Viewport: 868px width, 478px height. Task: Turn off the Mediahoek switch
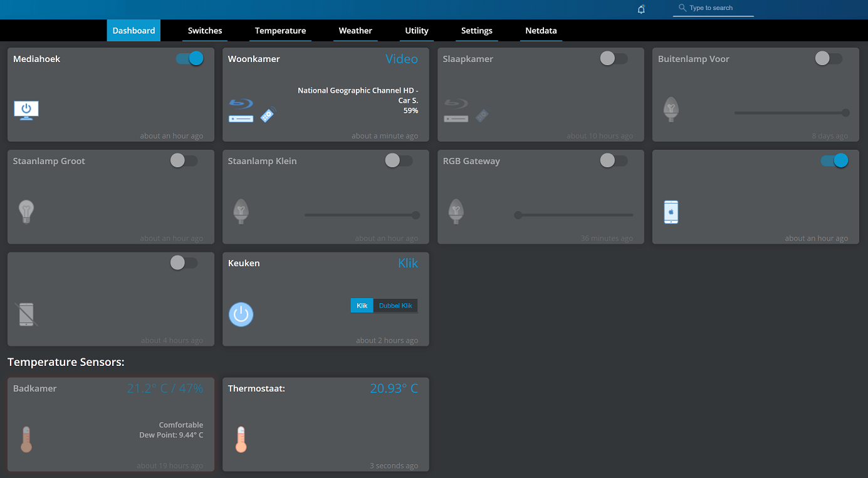coord(190,58)
